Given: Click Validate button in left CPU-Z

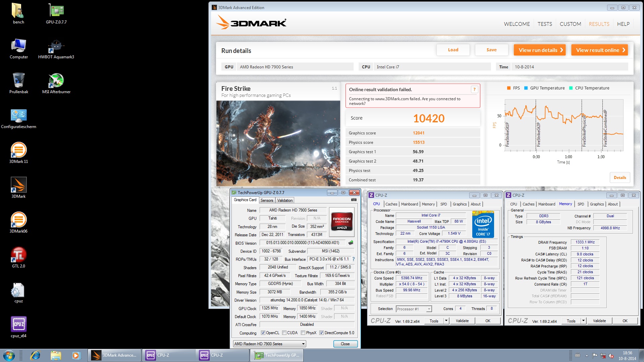Looking at the screenshot, I should point(462,321).
